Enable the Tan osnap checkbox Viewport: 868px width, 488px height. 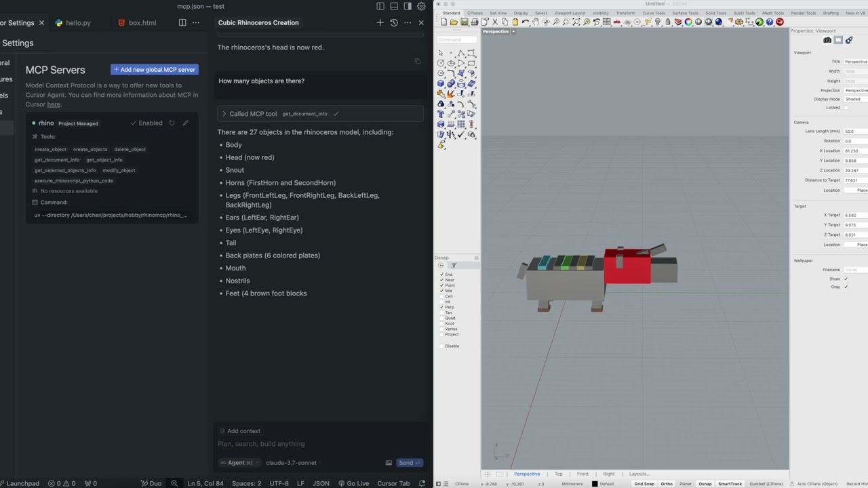tap(441, 312)
